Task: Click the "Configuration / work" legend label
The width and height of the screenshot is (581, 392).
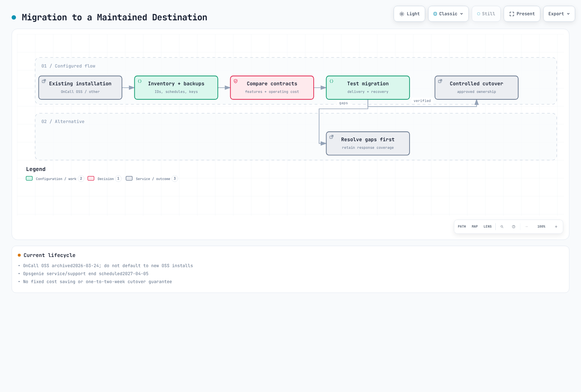Action: click(56, 179)
